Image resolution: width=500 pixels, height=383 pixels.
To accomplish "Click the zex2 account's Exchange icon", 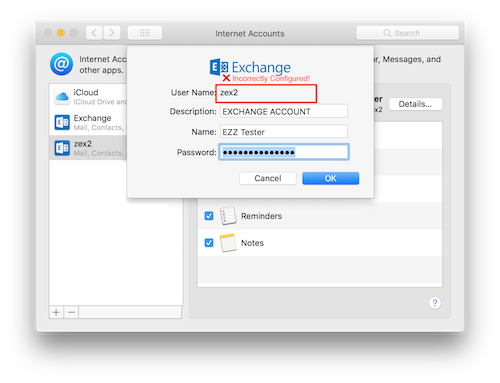I will [x=62, y=148].
